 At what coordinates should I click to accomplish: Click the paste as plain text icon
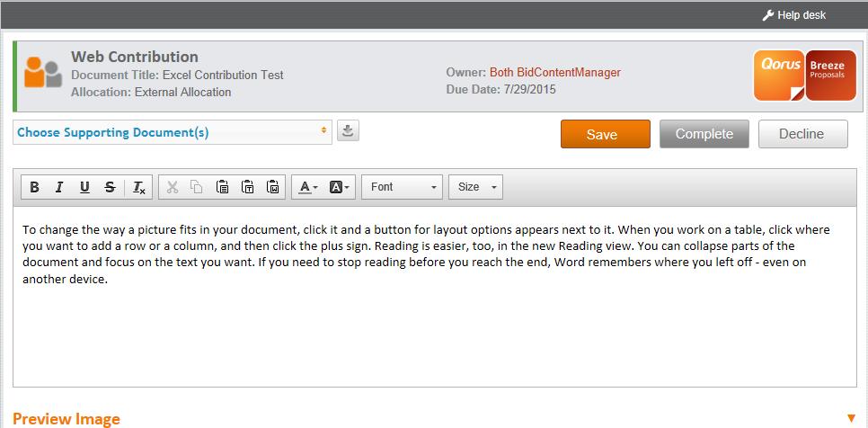tap(247, 187)
